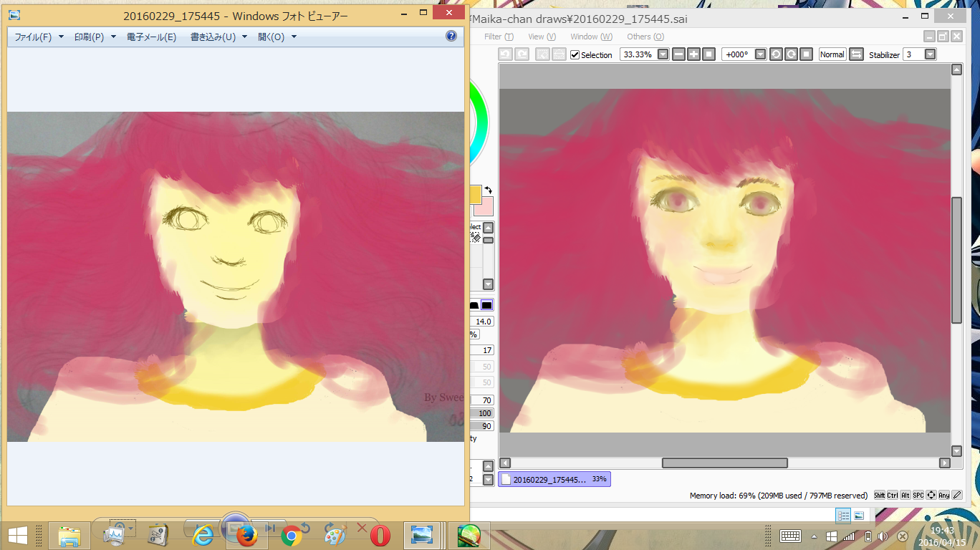Screen dimensions: 980x550
Task: Click the volume icon in system tray
Action: point(883,536)
